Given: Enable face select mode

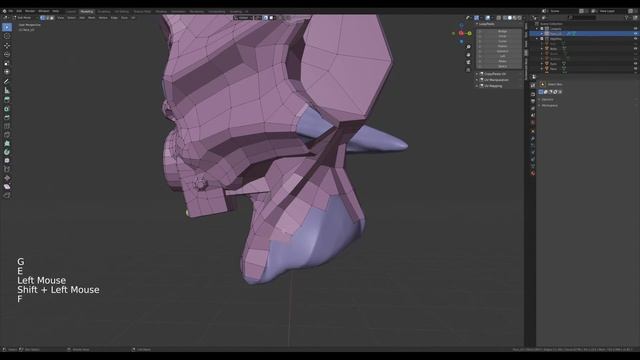Looking at the screenshot, I should [x=51, y=18].
